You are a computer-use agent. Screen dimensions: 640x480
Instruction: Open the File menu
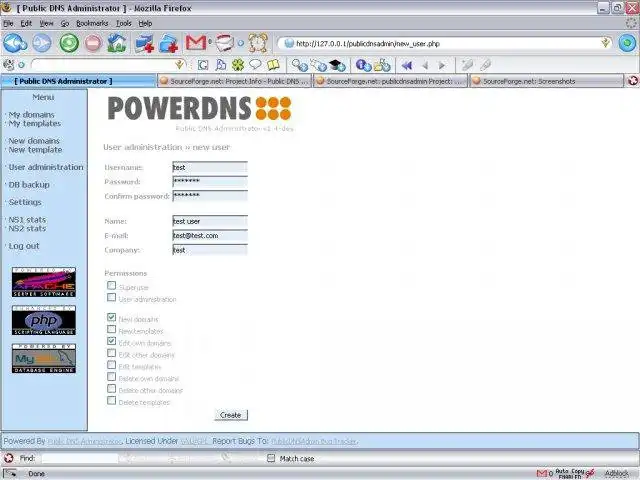(x=8, y=23)
